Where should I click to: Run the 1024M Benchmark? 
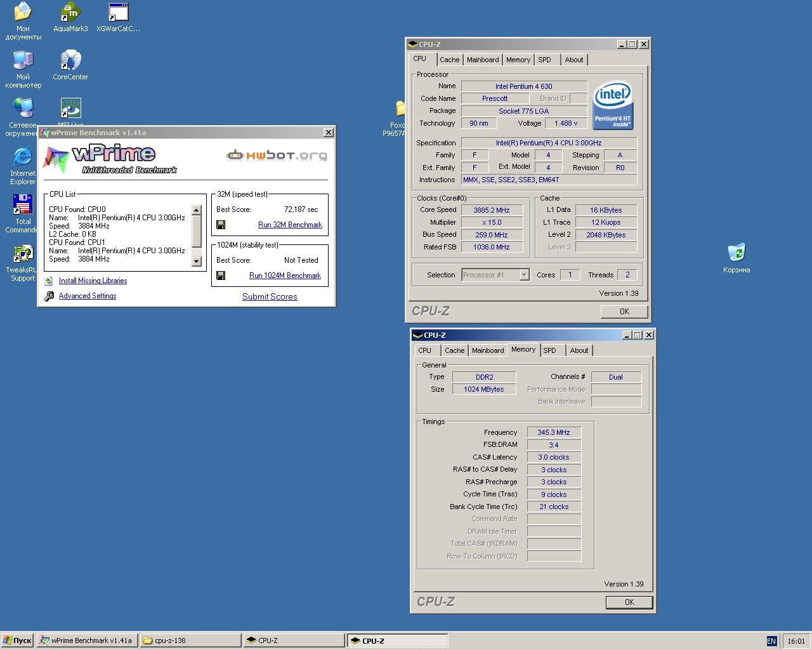(285, 275)
